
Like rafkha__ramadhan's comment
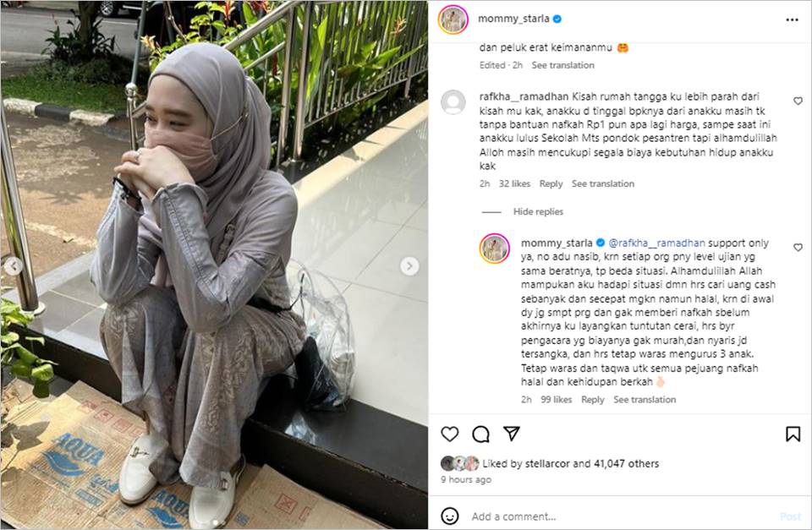pos(798,101)
